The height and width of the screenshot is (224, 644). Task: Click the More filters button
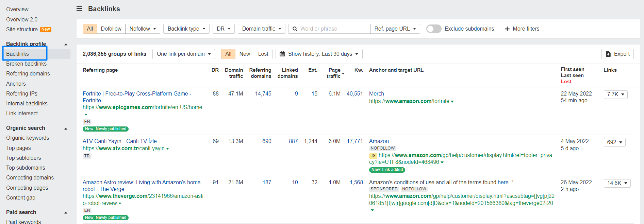click(x=522, y=29)
